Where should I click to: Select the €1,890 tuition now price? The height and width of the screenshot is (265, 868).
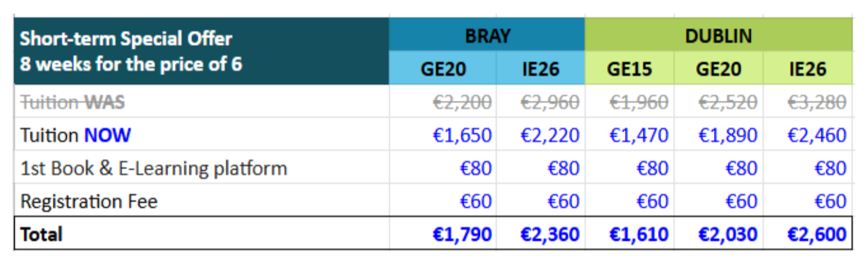click(x=727, y=135)
